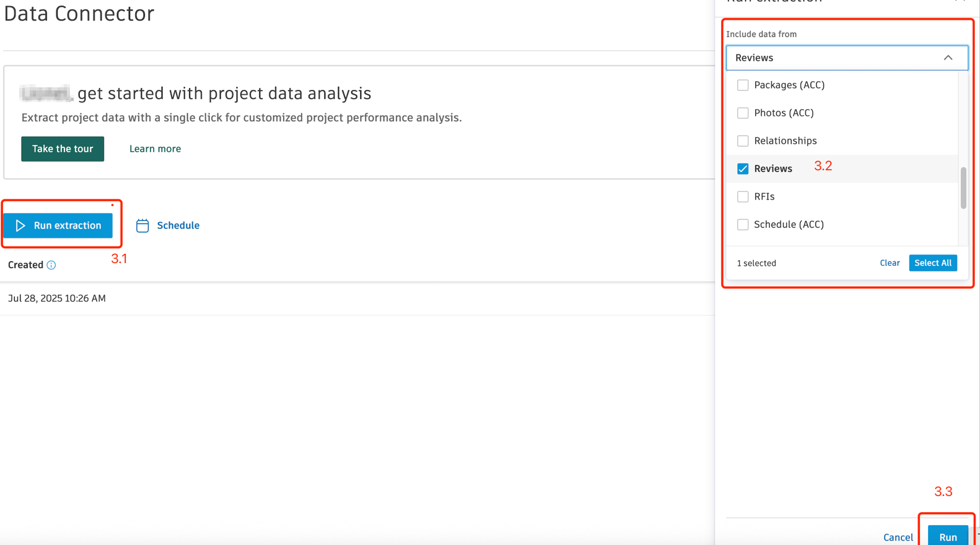Click the play icon on Run extraction
Viewport: 980px width, 545px height.
pyautogui.click(x=20, y=225)
